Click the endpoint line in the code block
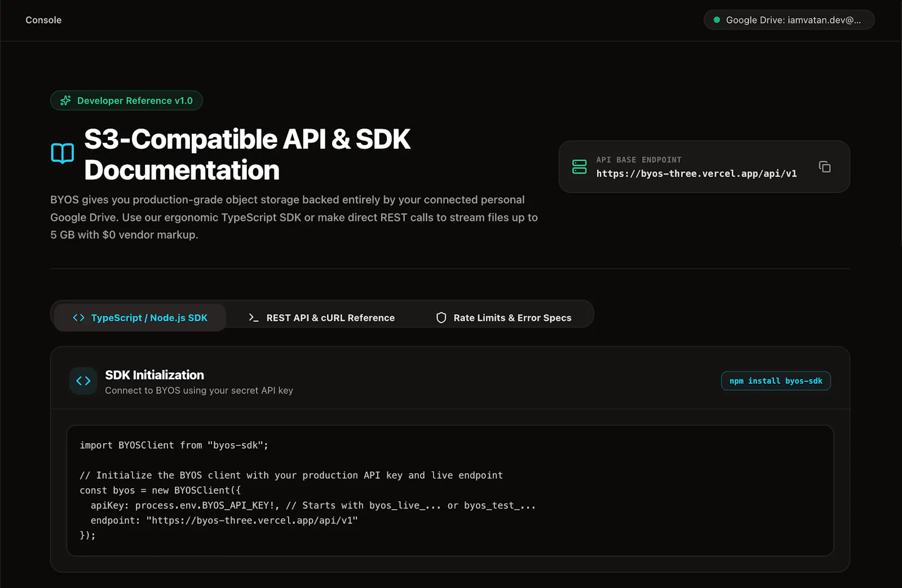 point(224,520)
